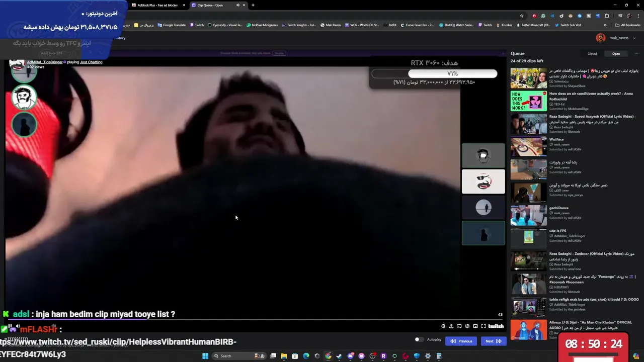The height and width of the screenshot is (362, 644).
Task: Open Settings gear on the taskbar
Action: (x=428, y=356)
